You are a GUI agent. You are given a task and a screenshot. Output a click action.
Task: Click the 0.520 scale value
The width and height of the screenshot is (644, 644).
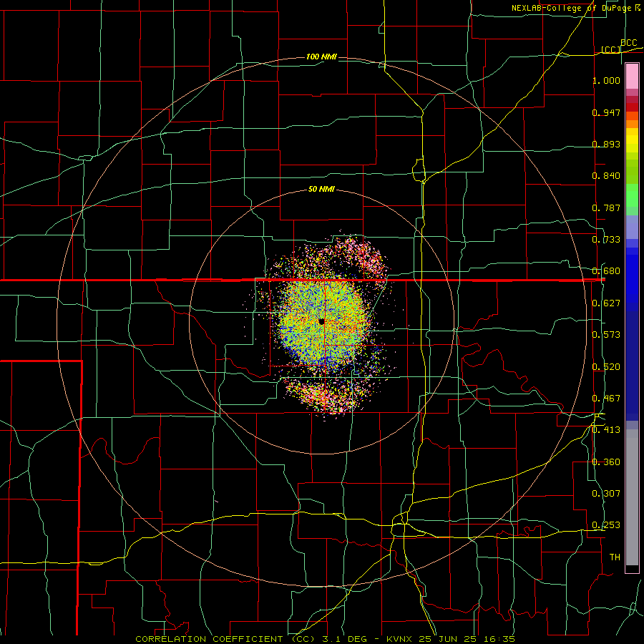pyautogui.click(x=606, y=367)
